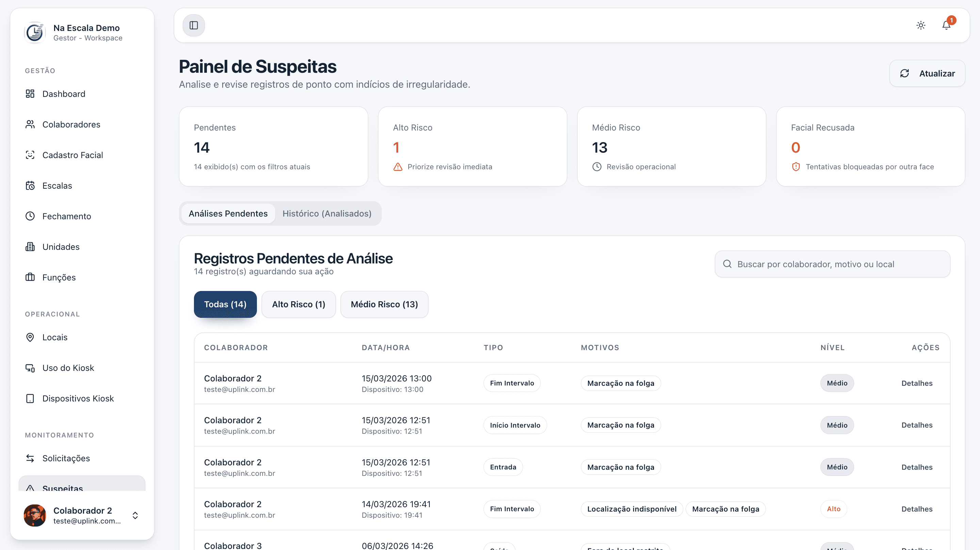Viewport: 980px width, 550px height.
Task: Collapse the sidebar with the panel icon
Action: (194, 25)
